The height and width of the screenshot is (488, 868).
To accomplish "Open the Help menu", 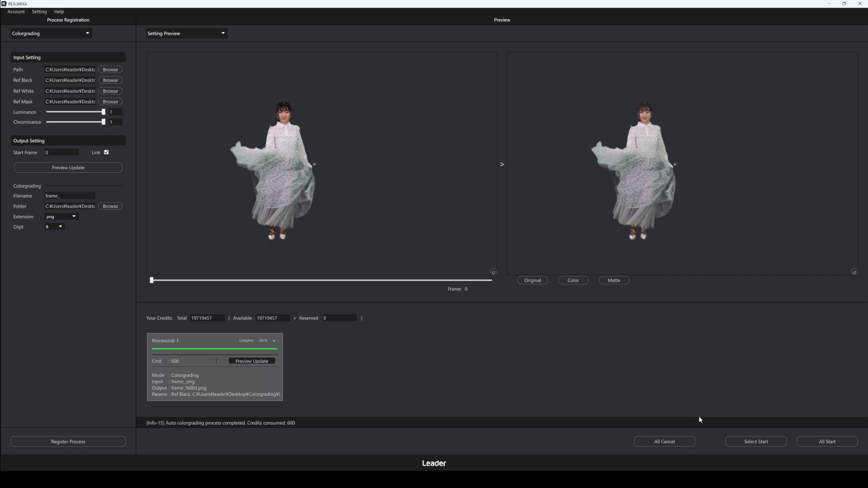I will (x=59, y=12).
